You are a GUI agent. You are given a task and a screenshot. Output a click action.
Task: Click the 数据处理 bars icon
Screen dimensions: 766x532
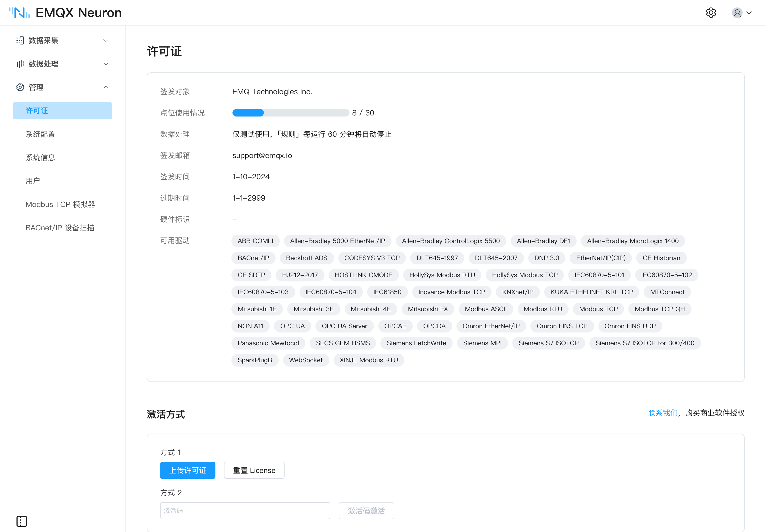pos(20,64)
